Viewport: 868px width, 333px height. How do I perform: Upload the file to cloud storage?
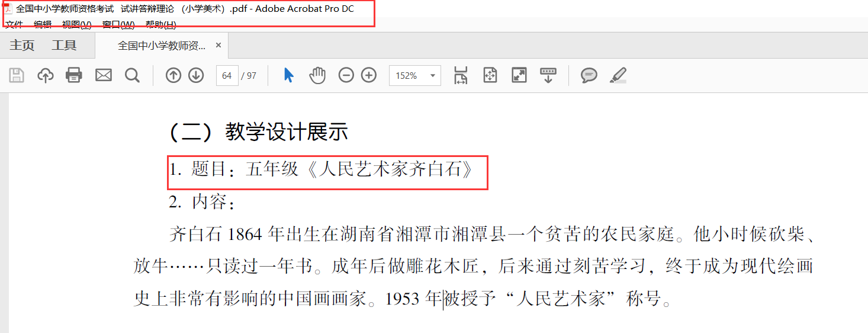tap(46, 75)
